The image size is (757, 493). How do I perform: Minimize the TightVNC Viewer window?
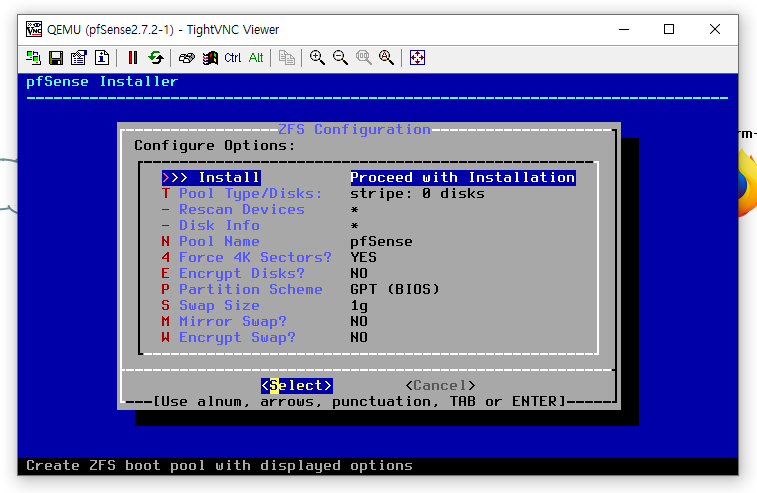[x=624, y=29]
